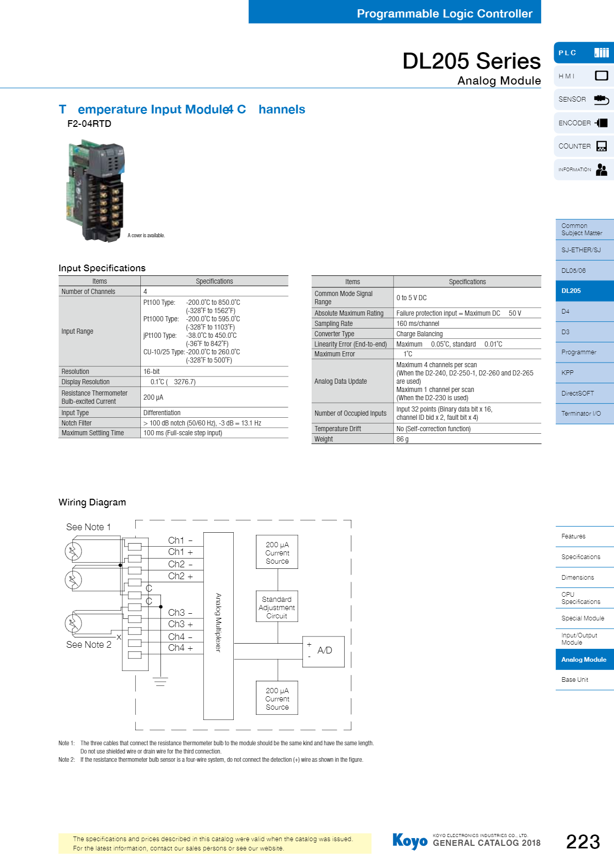Select the highlighted Analog Module section
The width and height of the screenshot is (614, 868).
click(x=585, y=659)
